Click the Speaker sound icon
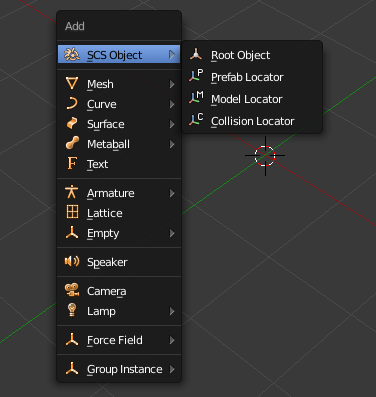The height and width of the screenshot is (397, 376). click(x=72, y=261)
